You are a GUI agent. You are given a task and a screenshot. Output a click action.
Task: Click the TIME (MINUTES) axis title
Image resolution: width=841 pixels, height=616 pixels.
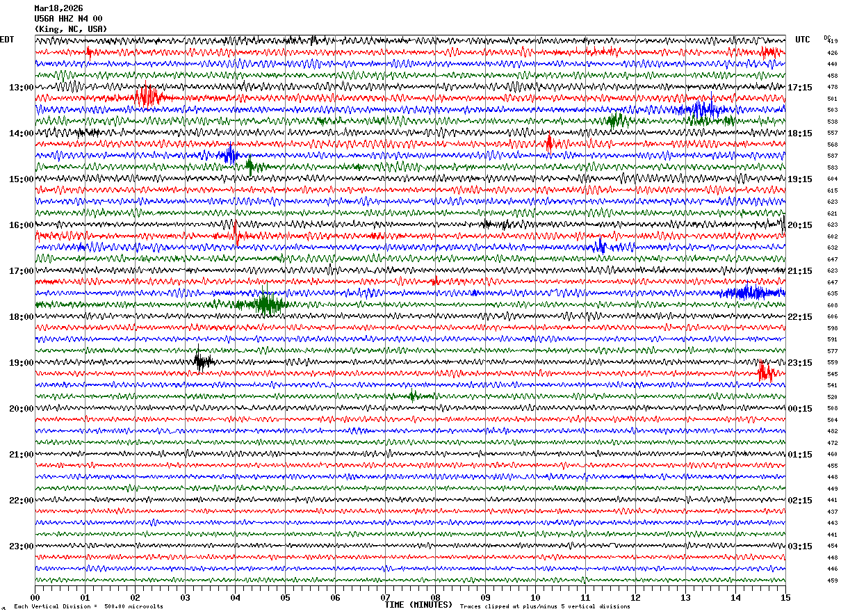(x=418, y=605)
